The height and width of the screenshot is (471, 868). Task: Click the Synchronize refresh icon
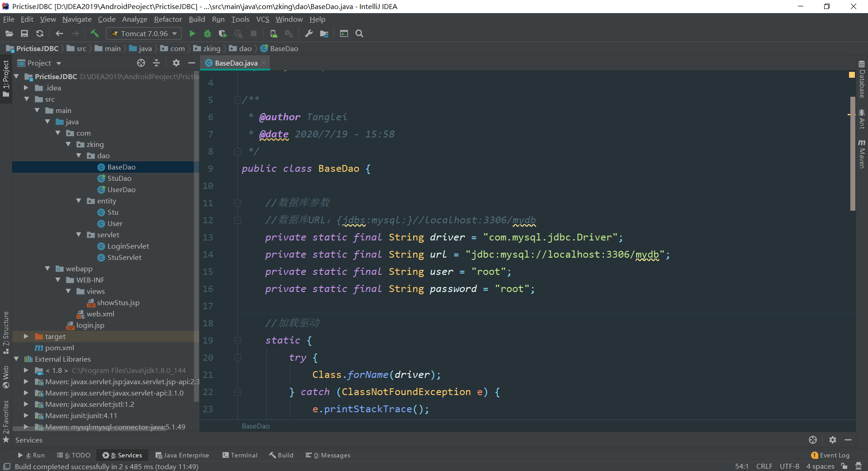[x=40, y=33]
